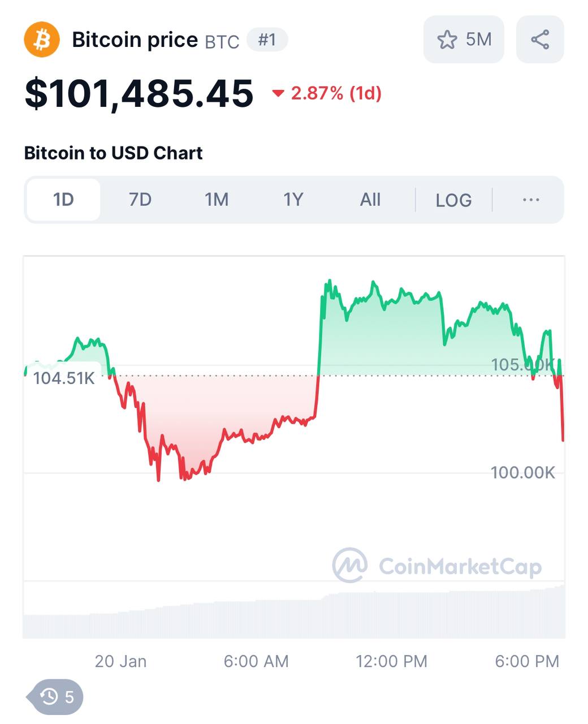
Task: Click the red down-triangle price change indicator
Action: [x=278, y=94]
